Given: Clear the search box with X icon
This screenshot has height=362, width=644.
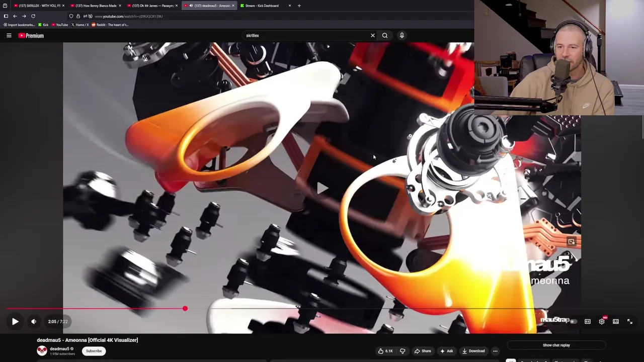Looking at the screenshot, I should point(373,36).
